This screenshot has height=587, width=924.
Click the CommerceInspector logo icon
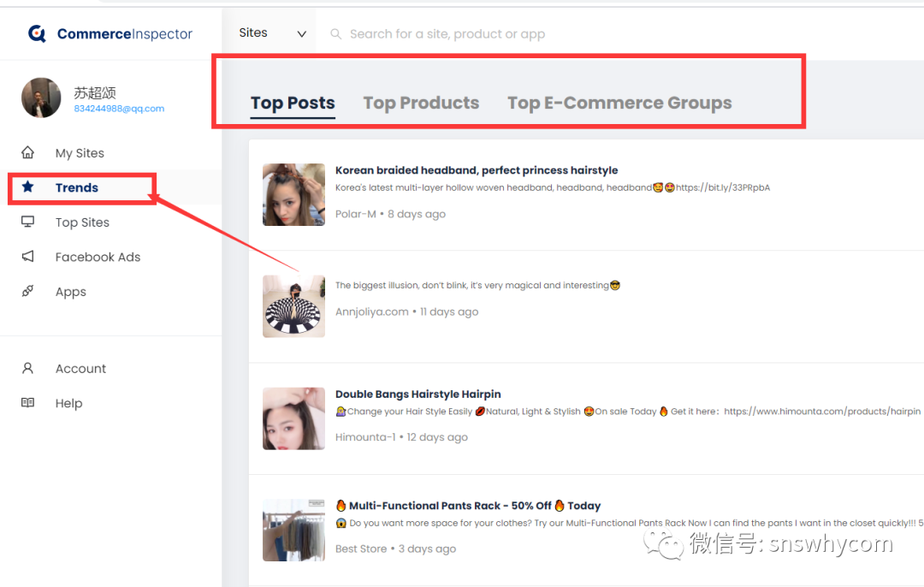click(37, 33)
